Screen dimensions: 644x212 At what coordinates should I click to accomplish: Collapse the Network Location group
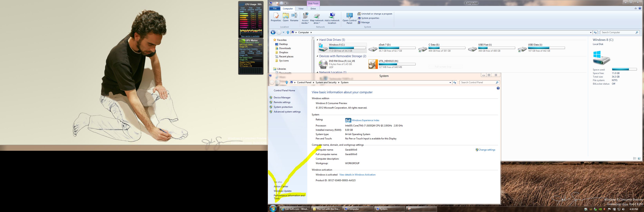click(317, 72)
